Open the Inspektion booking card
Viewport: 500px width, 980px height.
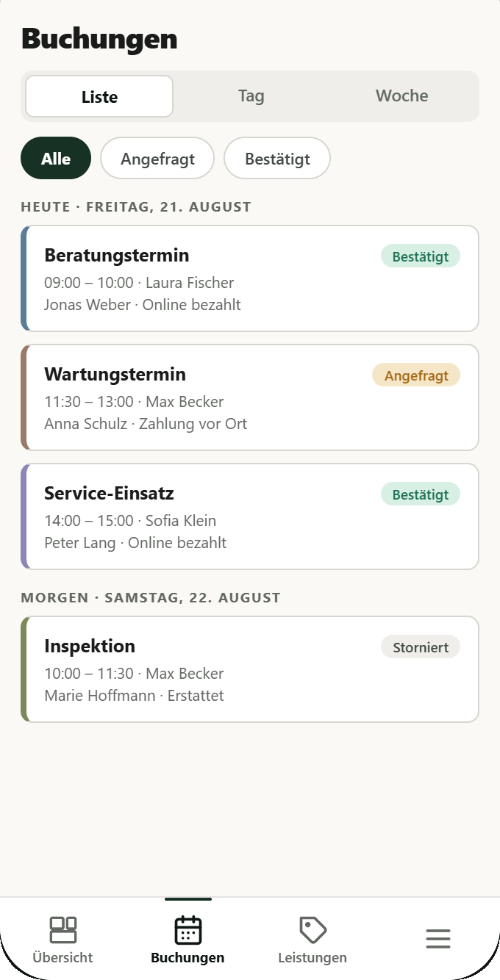250,669
